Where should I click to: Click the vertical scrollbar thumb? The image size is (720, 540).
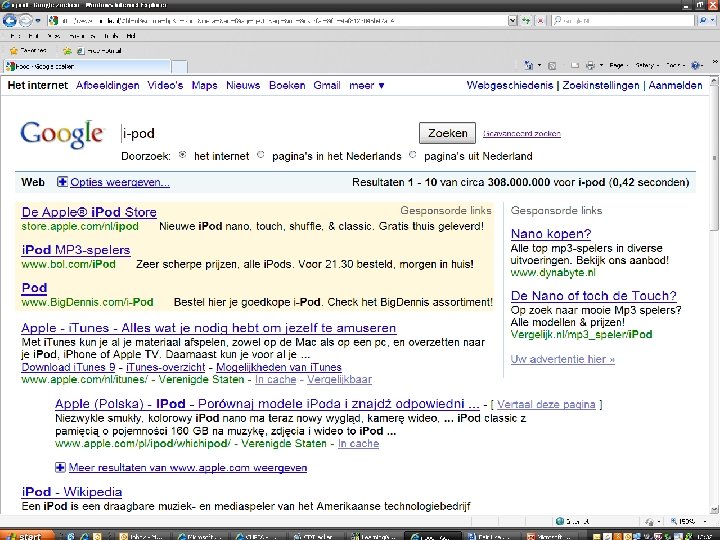coord(714,158)
